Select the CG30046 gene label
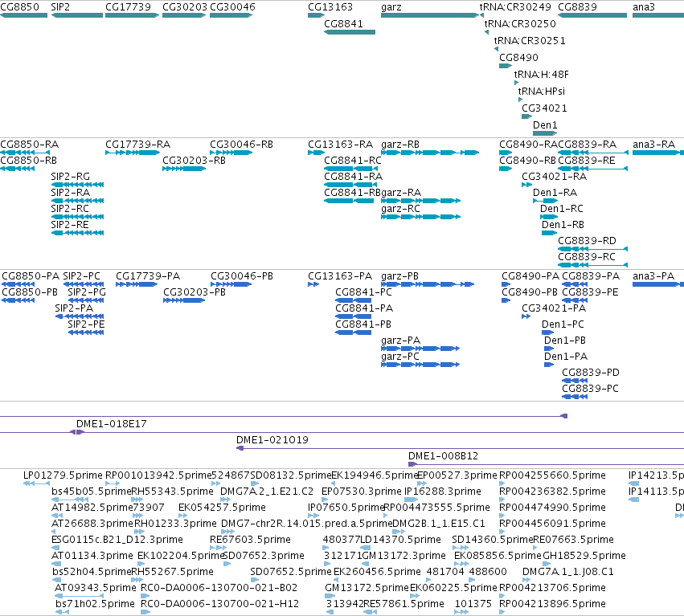 coord(232,7)
